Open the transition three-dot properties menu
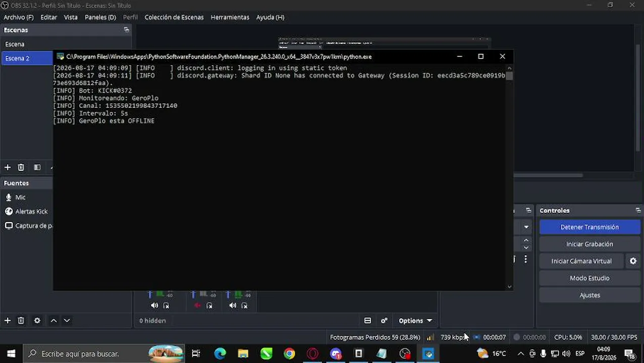Viewport: 644px width, 363px height. 525,259
